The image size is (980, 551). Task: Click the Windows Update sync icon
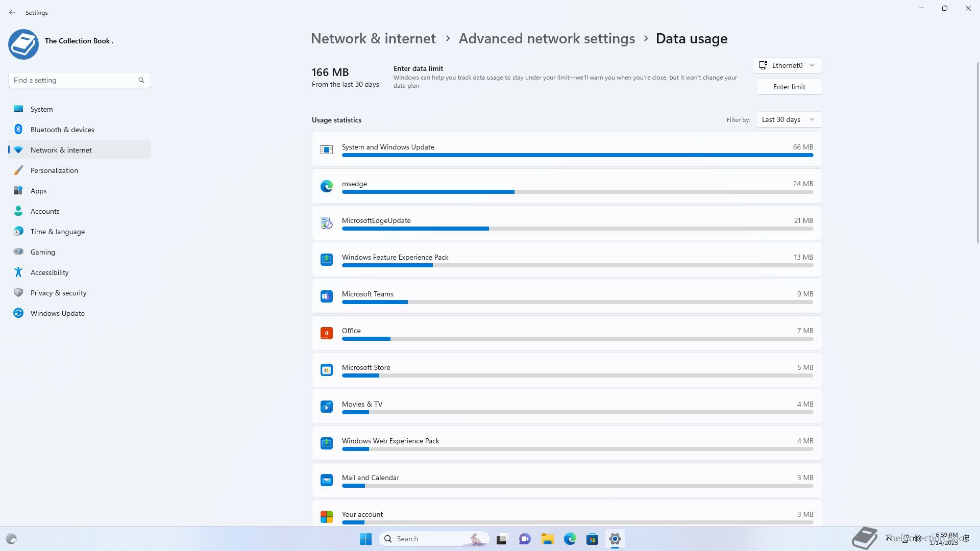click(x=18, y=313)
